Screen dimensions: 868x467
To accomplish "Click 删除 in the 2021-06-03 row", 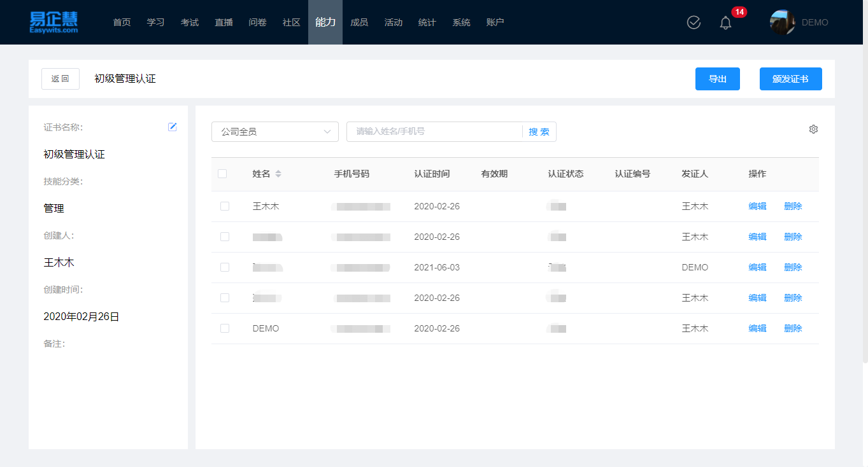I will [x=793, y=267].
